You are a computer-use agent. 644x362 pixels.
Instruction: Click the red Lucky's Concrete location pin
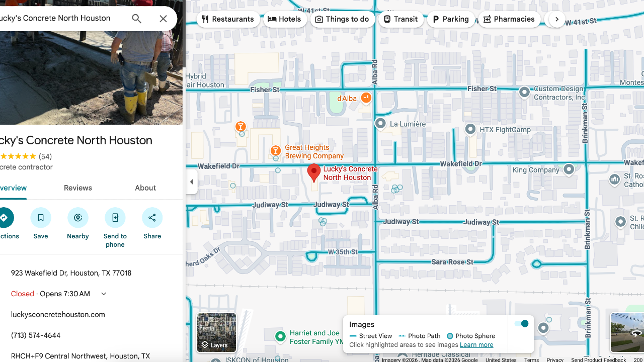coord(314,173)
